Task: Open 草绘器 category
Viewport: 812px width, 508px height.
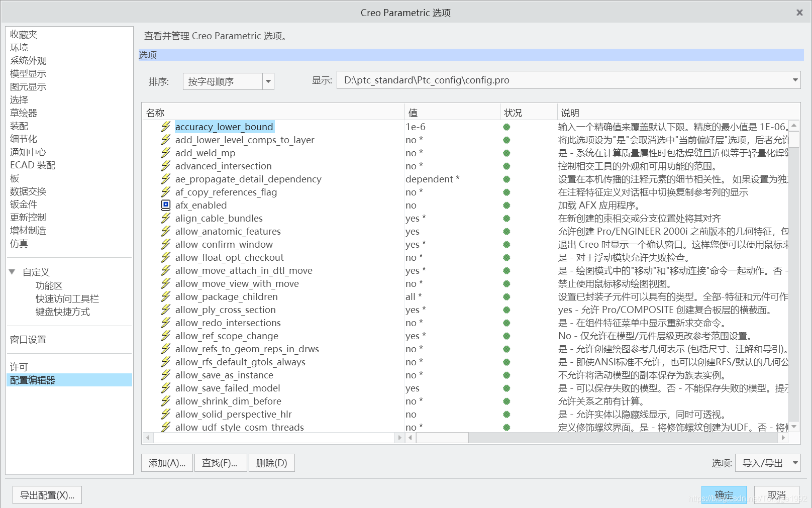Action: [24, 113]
